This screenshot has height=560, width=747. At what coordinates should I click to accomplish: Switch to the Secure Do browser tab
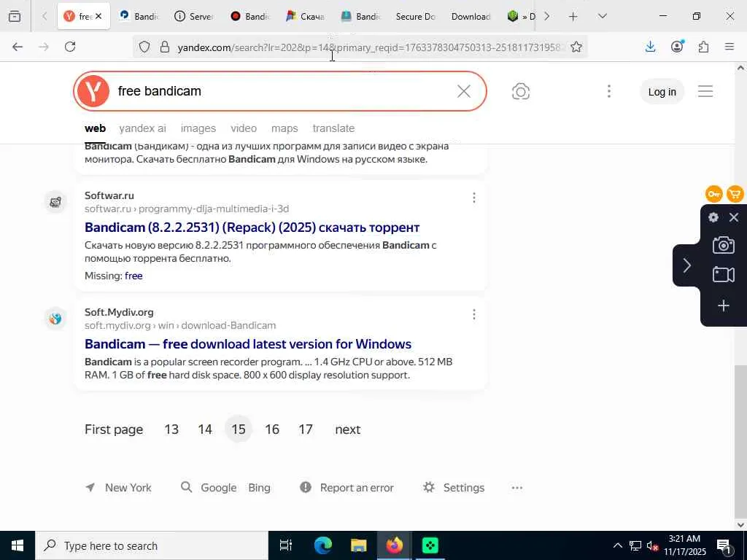point(415,17)
